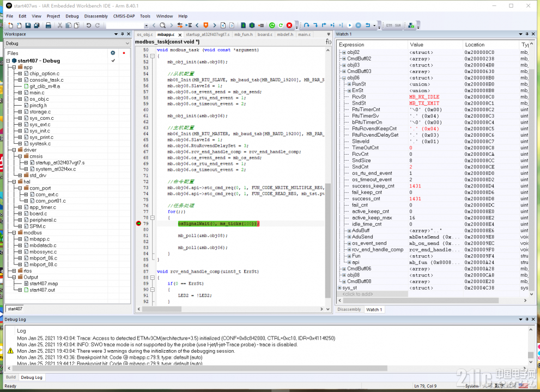Expand the rtos folder in workspace tree

(14, 271)
